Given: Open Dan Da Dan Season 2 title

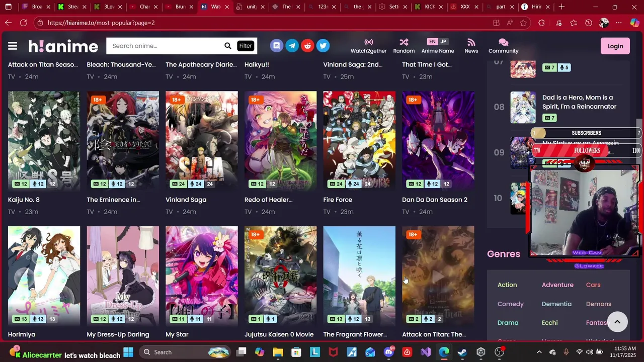Looking at the screenshot, I should pos(435,200).
